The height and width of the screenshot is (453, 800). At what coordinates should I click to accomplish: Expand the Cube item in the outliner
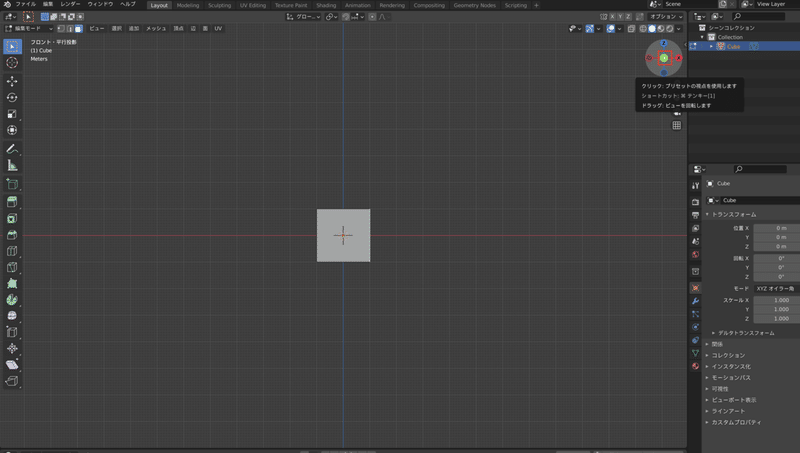coord(711,46)
